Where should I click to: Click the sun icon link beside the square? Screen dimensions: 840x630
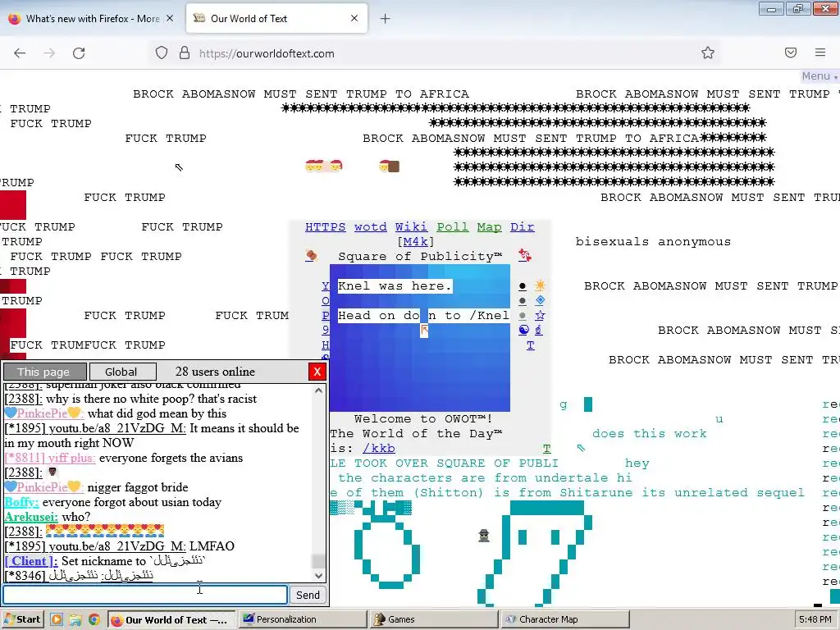tap(540, 285)
